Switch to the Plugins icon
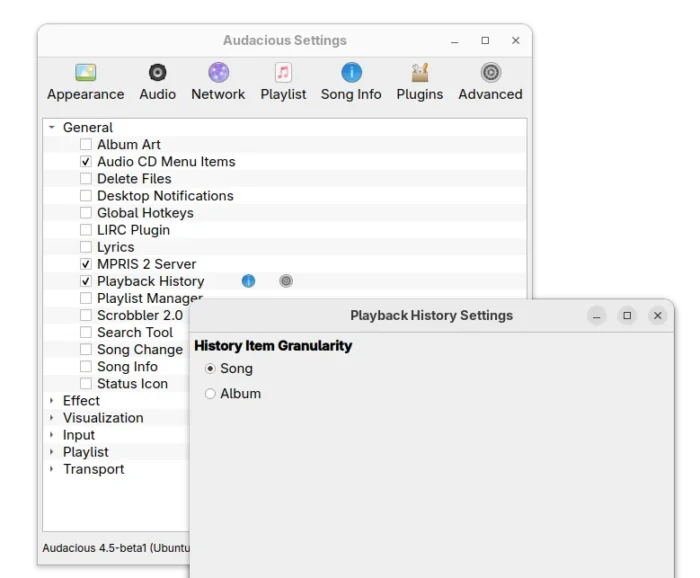The height and width of the screenshot is (578, 700). point(419,73)
